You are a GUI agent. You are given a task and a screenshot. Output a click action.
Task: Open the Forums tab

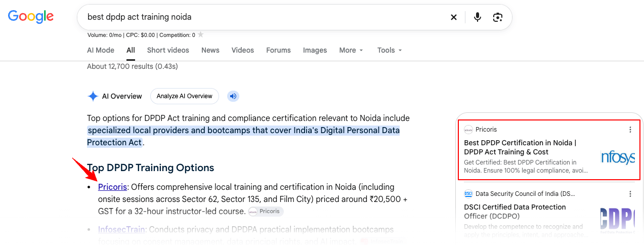click(278, 50)
